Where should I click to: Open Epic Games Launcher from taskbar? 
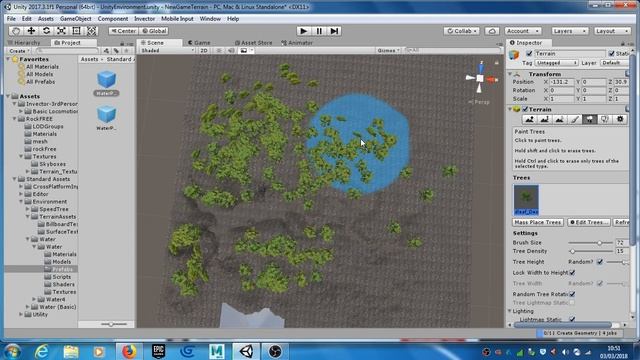click(x=158, y=351)
